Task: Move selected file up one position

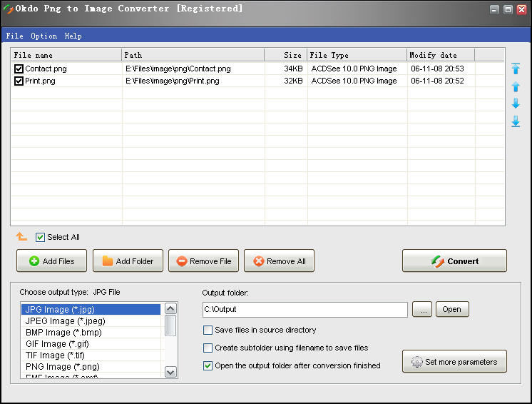Action: tap(516, 86)
